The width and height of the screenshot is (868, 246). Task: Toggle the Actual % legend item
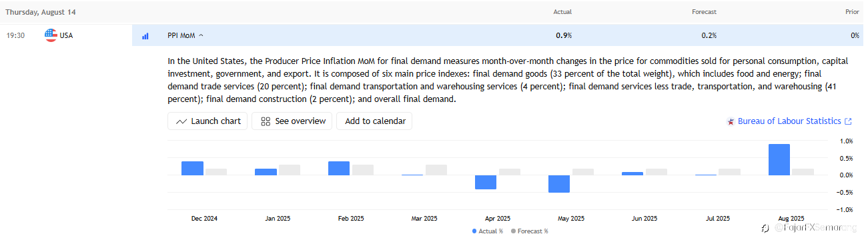488,231
